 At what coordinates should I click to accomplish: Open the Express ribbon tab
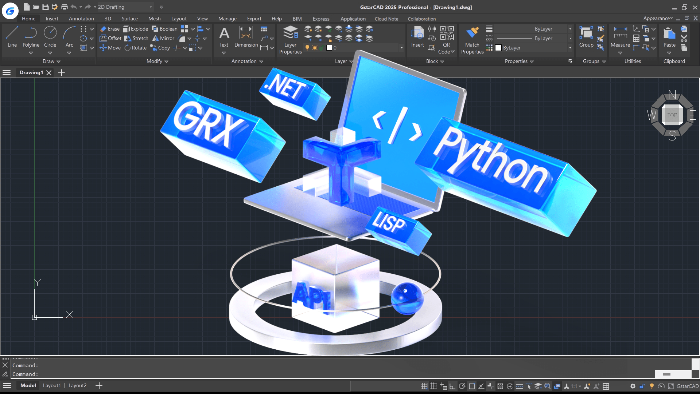pyautogui.click(x=321, y=19)
